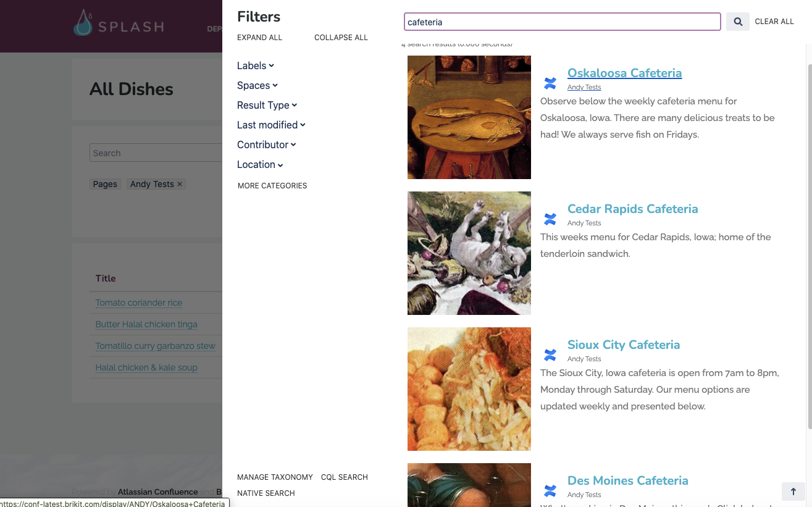Click the magnifier search button
This screenshot has height=507, width=812.
(737, 22)
